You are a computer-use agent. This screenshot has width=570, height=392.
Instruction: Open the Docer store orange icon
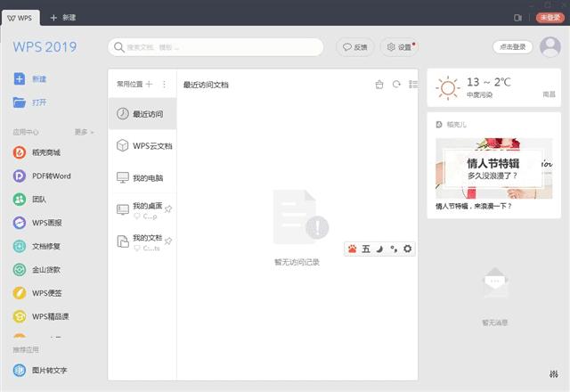tap(20, 152)
